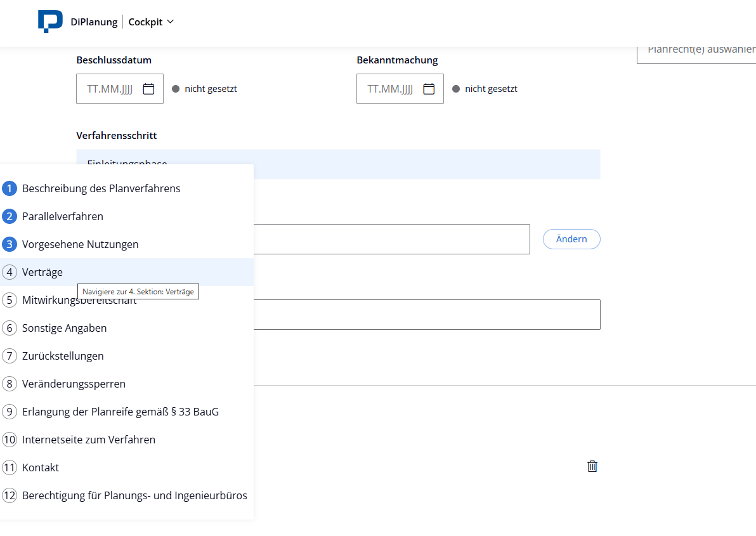Click step 12 number circle icon

pyautogui.click(x=10, y=495)
